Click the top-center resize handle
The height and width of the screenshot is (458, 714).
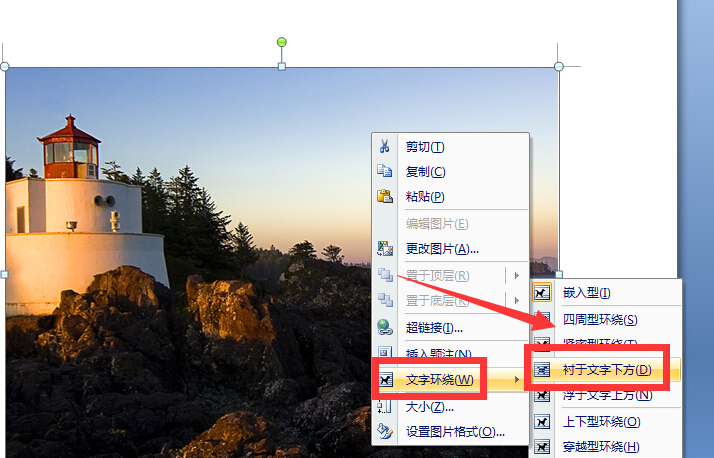click(282, 66)
